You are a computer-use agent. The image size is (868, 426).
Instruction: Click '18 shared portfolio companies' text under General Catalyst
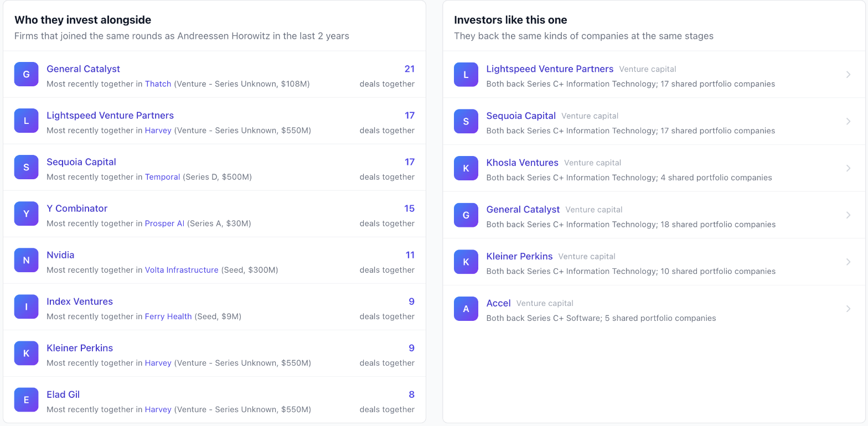click(x=718, y=225)
